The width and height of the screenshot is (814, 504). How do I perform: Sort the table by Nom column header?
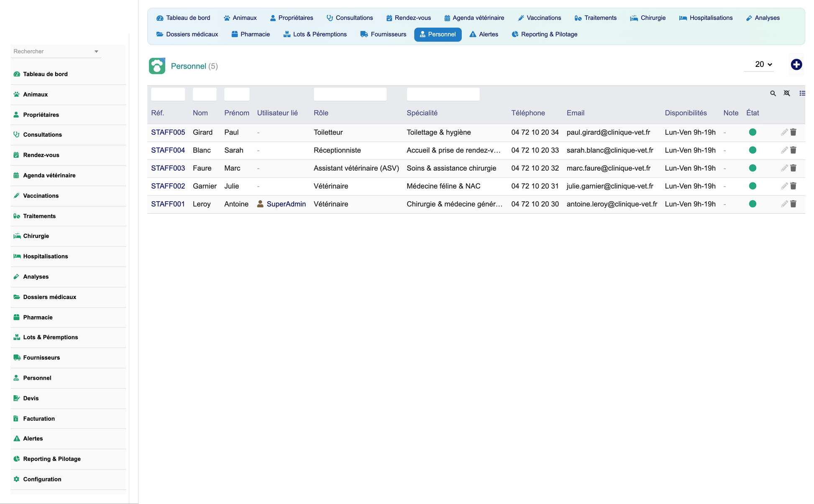pos(200,113)
